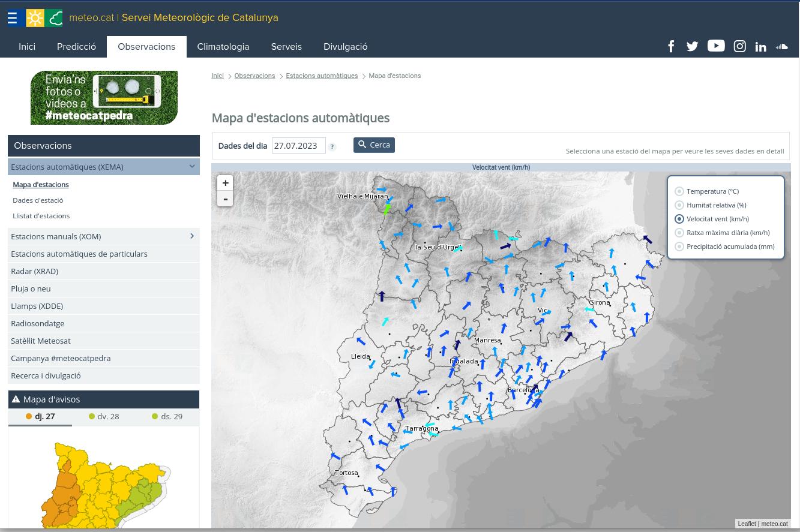
Task: Click the date input field
Action: click(298, 146)
